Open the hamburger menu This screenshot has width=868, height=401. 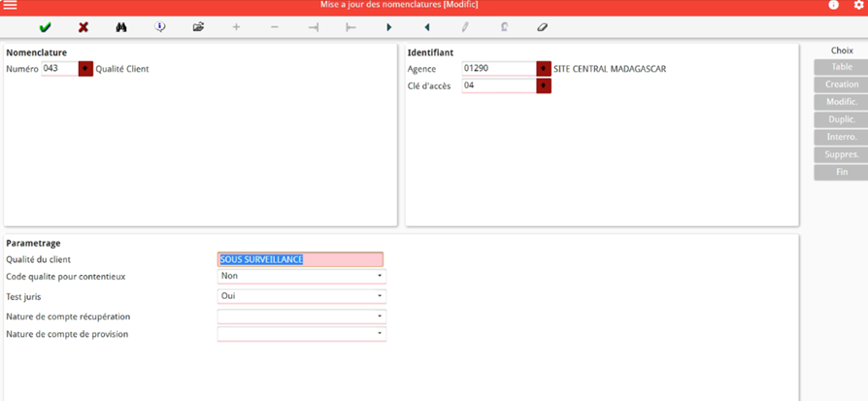10,6
